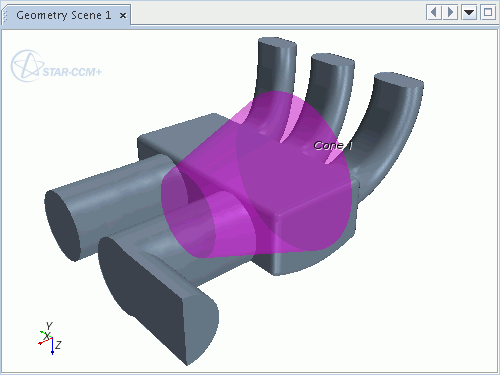500x375 pixels.
Task: Close the Geometry Scene 1 tab
Action: [x=123, y=15]
